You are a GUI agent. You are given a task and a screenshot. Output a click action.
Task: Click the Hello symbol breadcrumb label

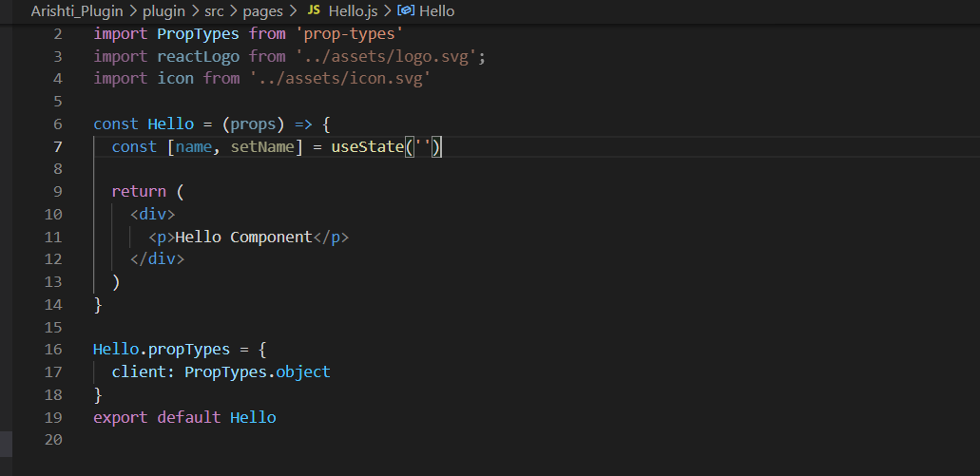[x=437, y=10]
